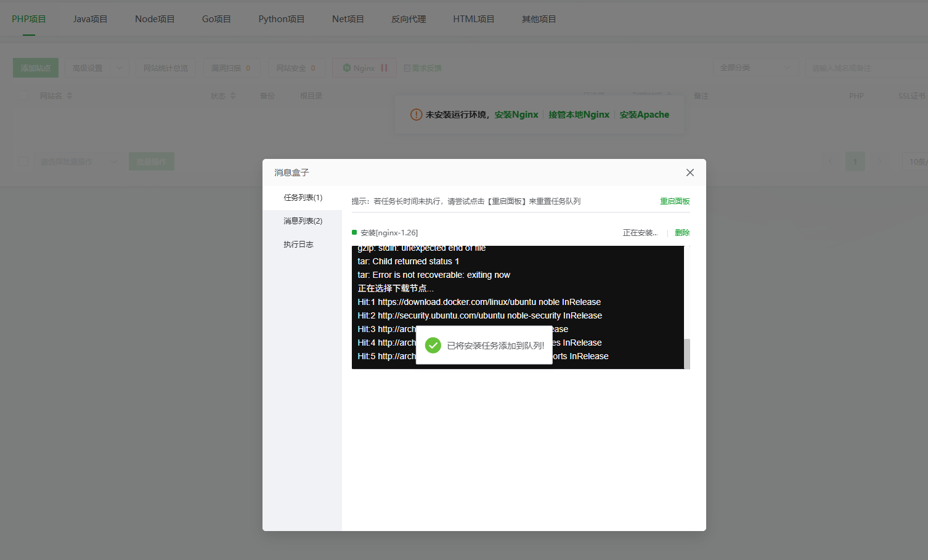Toggle the select-all checkbox in table header

click(23, 95)
